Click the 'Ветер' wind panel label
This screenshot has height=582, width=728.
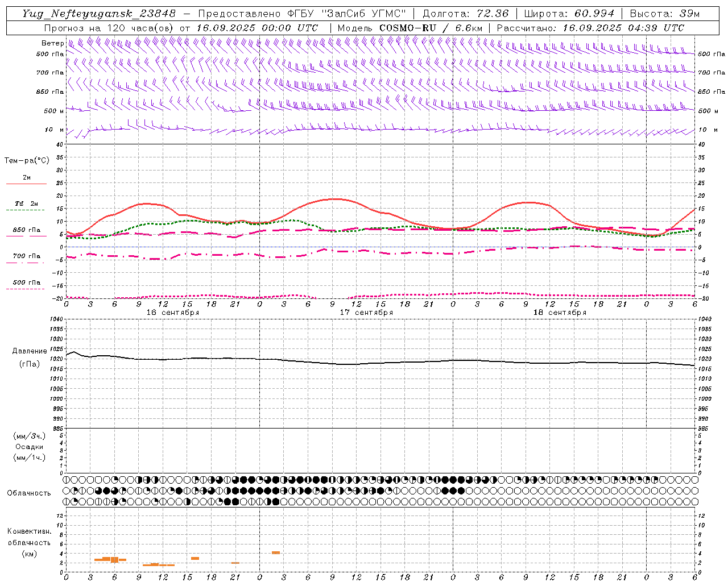52,43
